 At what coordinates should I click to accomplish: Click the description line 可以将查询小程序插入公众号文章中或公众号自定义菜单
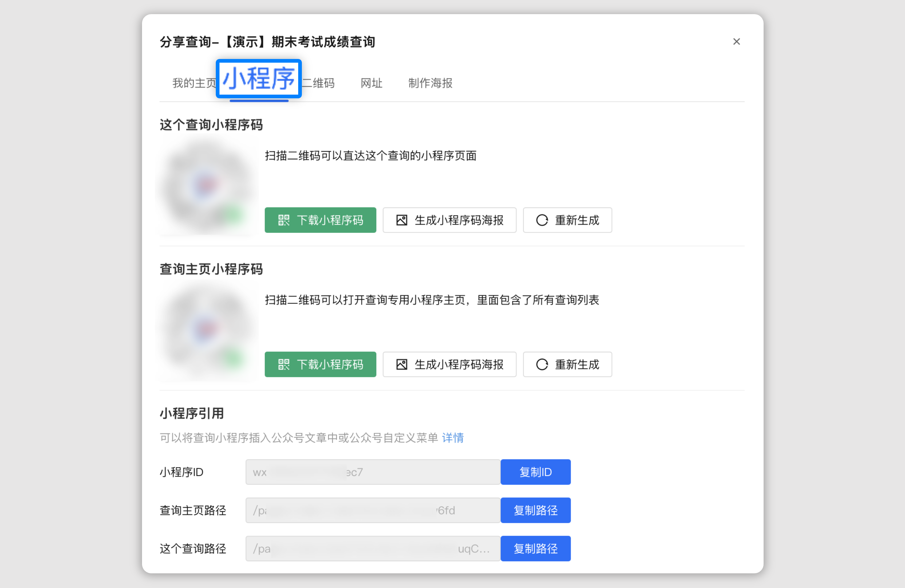coord(299,438)
